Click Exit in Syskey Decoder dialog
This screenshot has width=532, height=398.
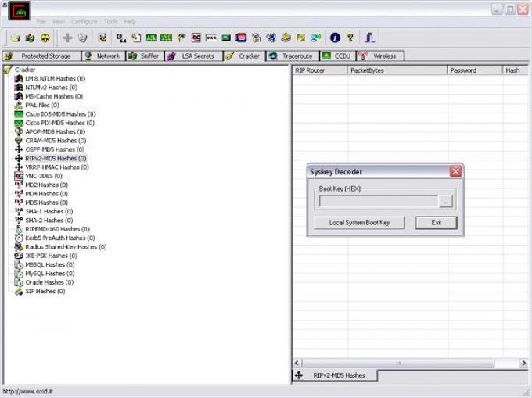click(x=436, y=223)
